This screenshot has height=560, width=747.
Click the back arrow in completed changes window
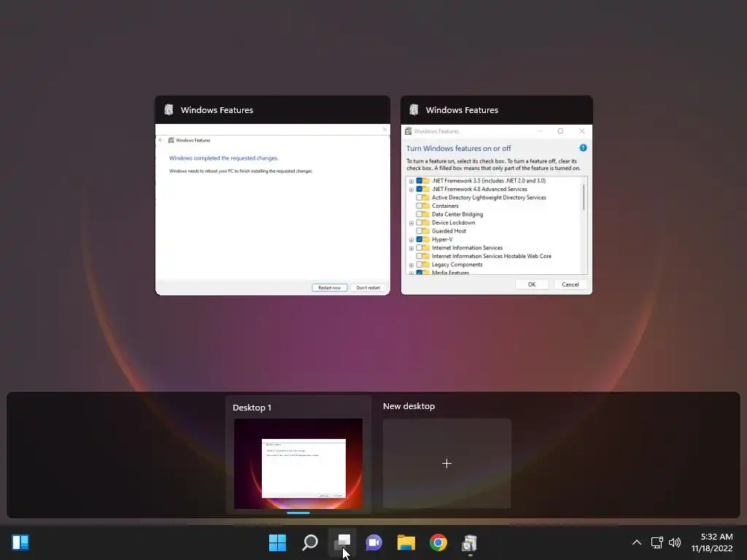160,140
